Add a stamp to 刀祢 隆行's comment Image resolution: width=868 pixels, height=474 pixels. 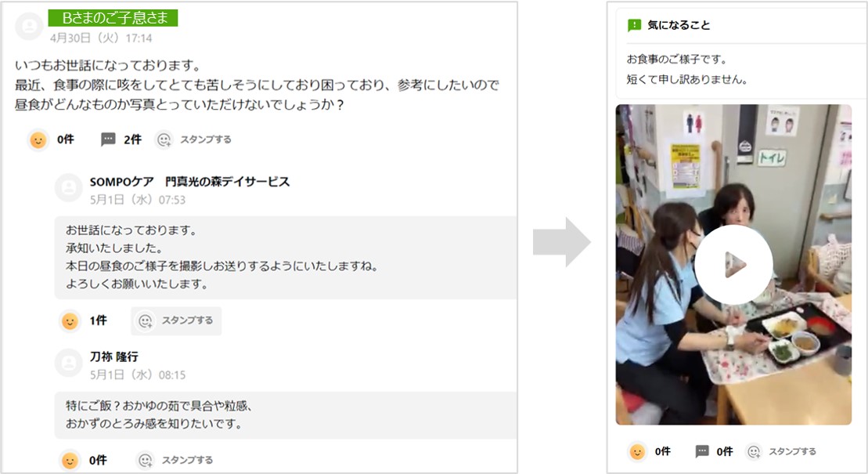coord(175,460)
